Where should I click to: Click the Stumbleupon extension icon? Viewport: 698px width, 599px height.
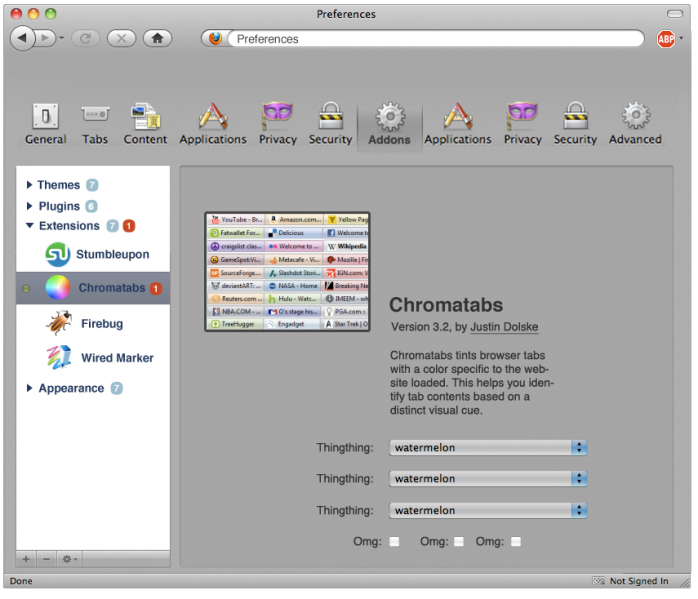(58, 254)
